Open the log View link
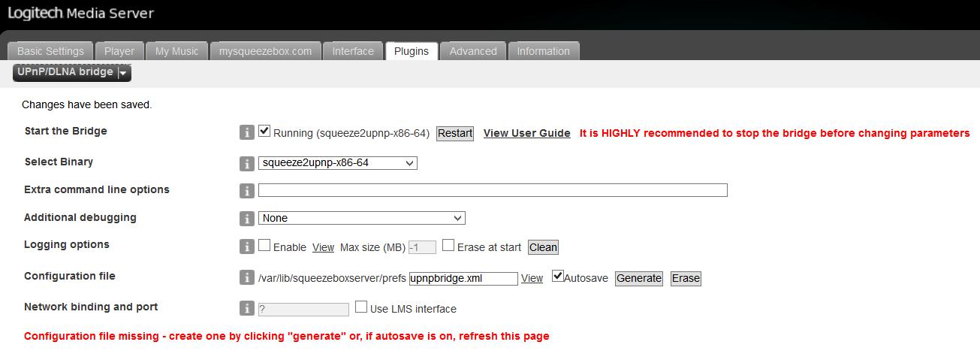 click(324, 247)
